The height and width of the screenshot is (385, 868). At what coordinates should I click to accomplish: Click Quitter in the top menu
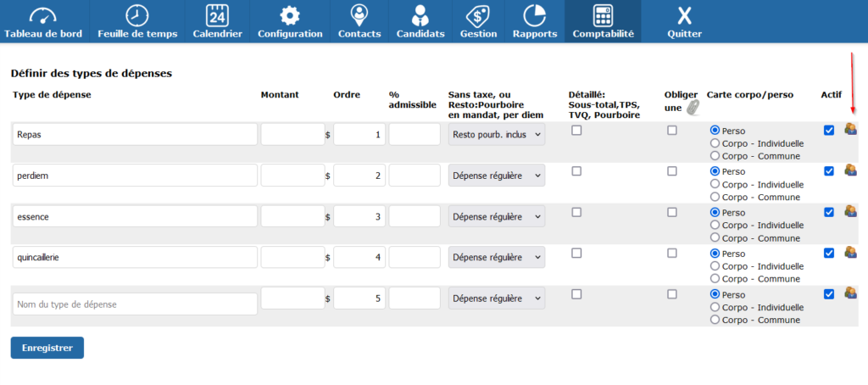[x=684, y=22]
